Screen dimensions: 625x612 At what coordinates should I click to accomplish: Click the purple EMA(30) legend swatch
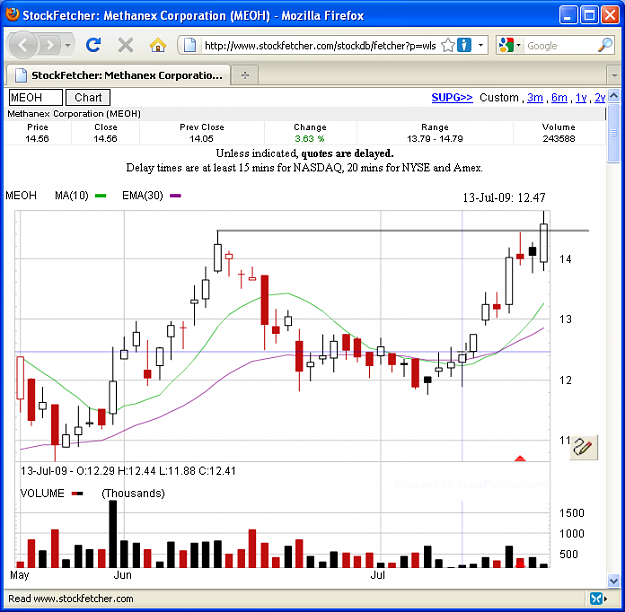pyautogui.click(x=175, y=196)
